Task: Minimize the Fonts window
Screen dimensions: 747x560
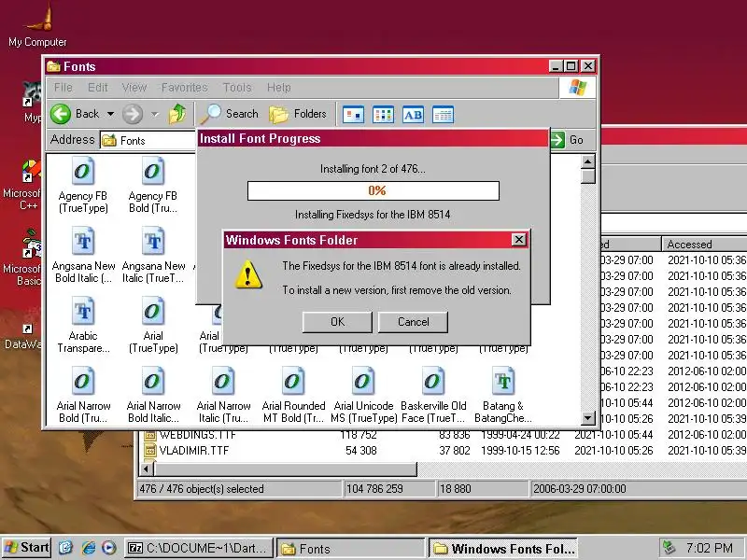Action: tap(555, 66)
